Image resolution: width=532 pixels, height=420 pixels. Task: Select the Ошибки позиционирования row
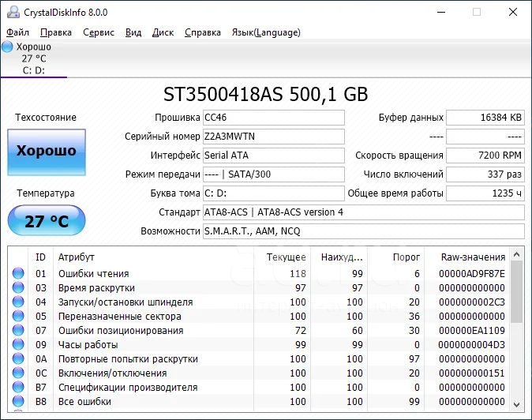tap(260, 331)
